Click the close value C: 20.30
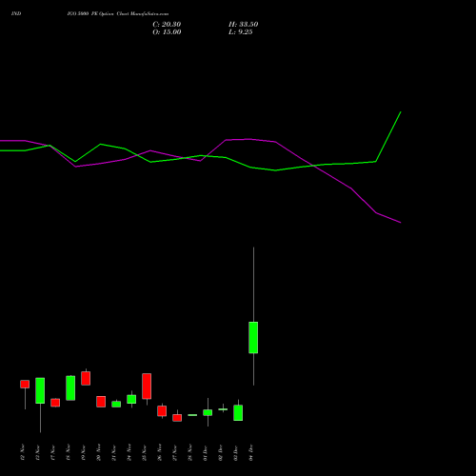Screen dimensions: 476x476 167,25
